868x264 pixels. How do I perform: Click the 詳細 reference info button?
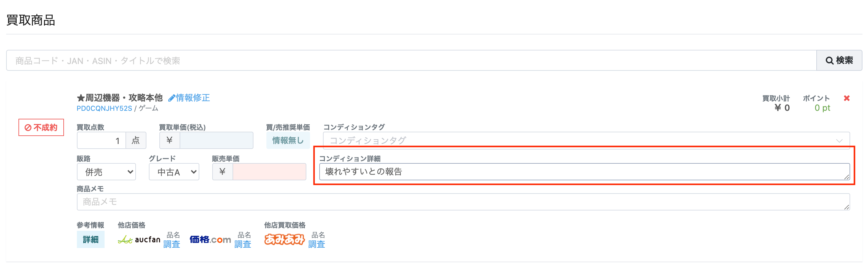(x=91, y=239)
